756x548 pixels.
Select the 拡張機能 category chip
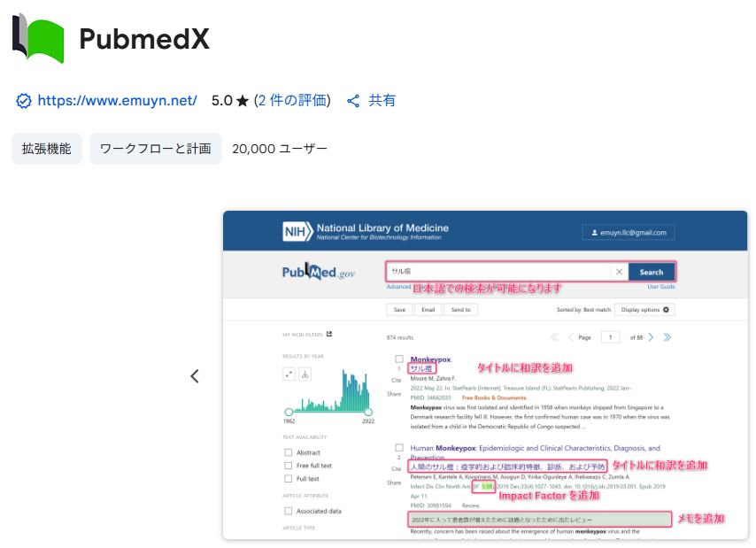pyautogui.click(x=47, y=149)
